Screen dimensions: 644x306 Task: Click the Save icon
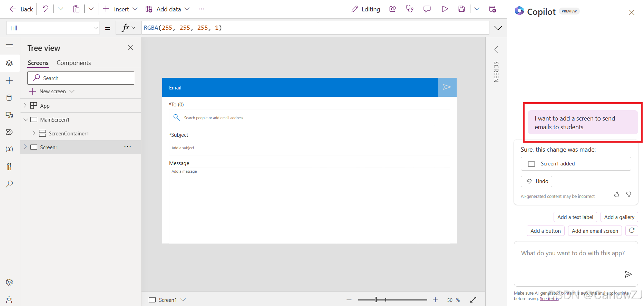coord(461,9)
